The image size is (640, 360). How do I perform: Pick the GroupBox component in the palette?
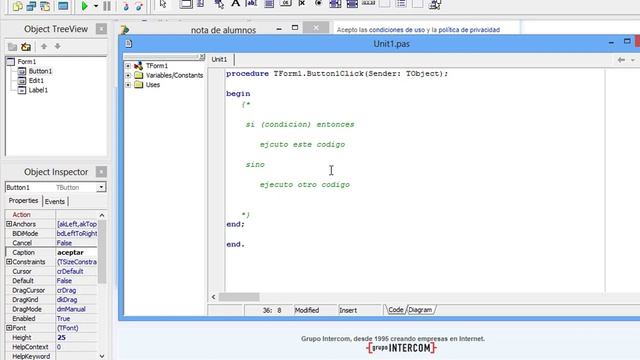pos(384,4)
